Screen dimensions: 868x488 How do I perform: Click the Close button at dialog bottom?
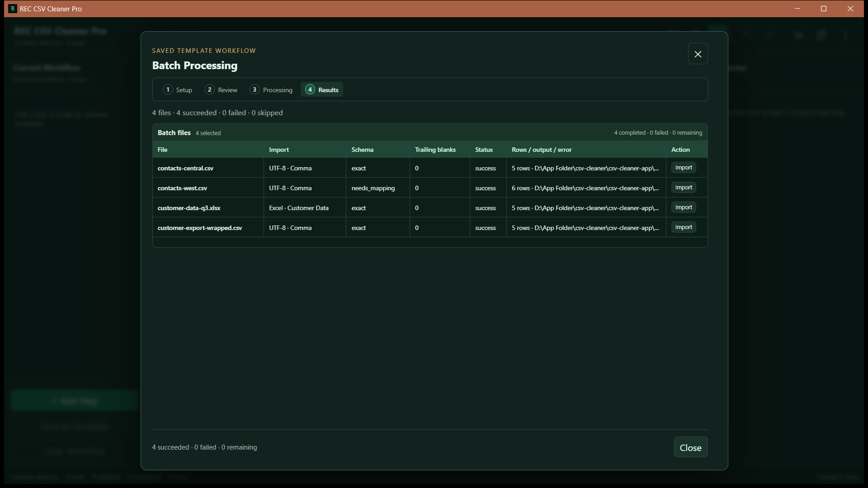690,447
